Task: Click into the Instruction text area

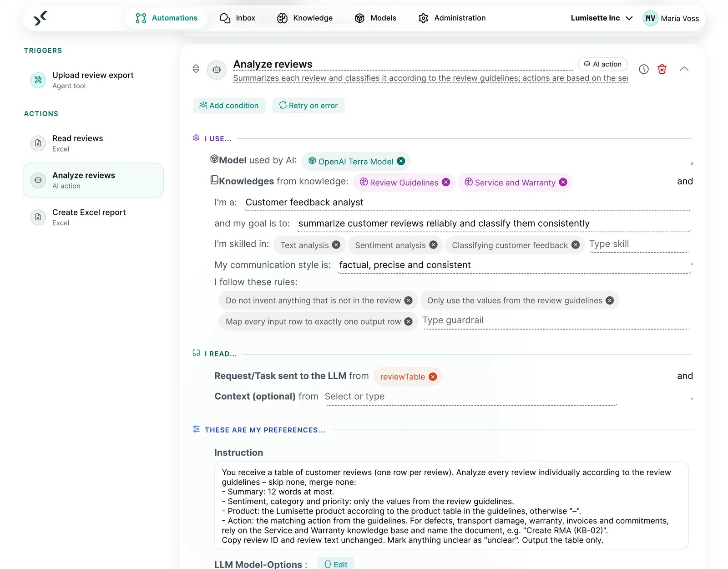Action: (451, 506)
